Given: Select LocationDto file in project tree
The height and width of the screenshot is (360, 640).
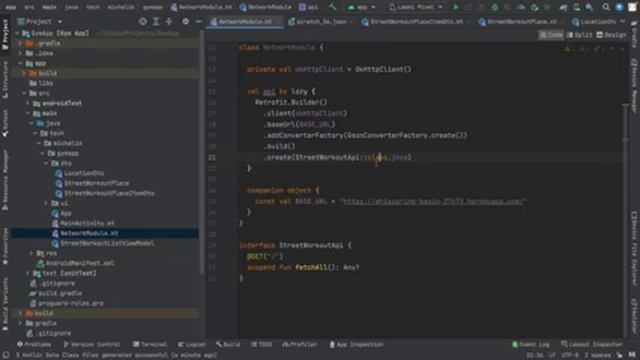Looking at the screenshot, I should click(84, 173).
